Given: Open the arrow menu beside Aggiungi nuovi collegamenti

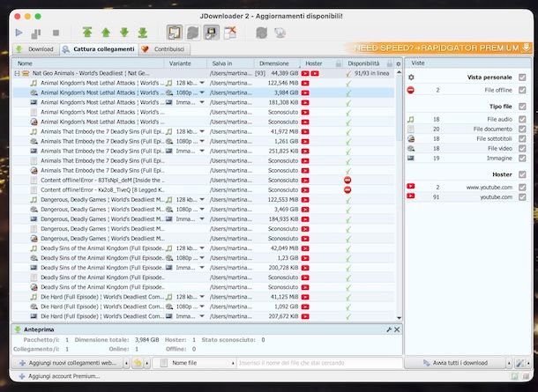Looking at the screenshot, I should [127, 363].
